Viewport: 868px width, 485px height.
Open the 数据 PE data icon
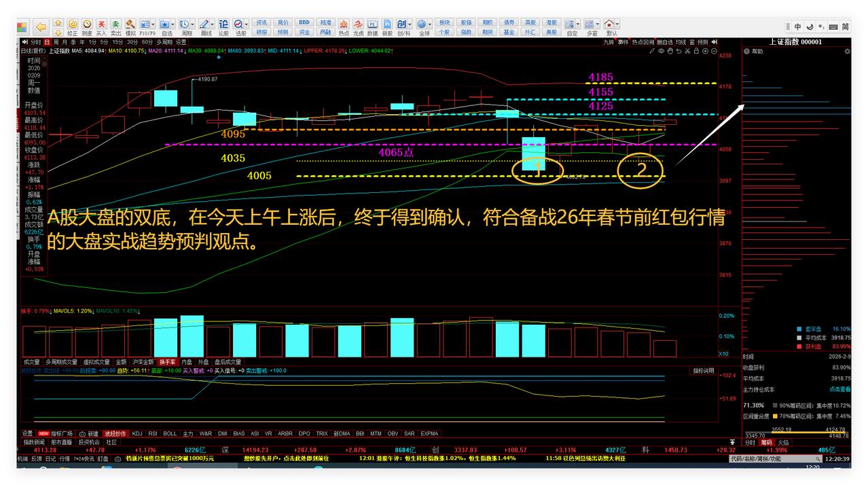[x=372, y=24]
